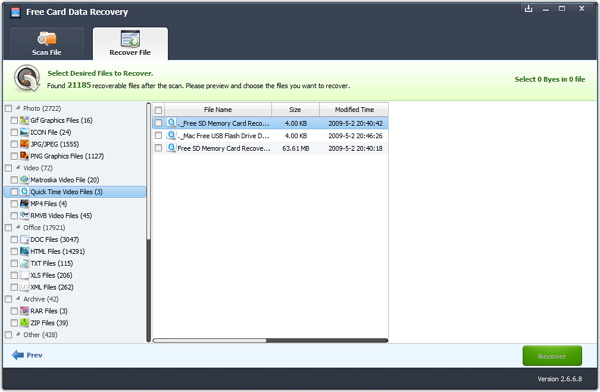Viewport: 600px width, 392px height.
Task: Click the RAR Files icon
Action: point(24,310)
